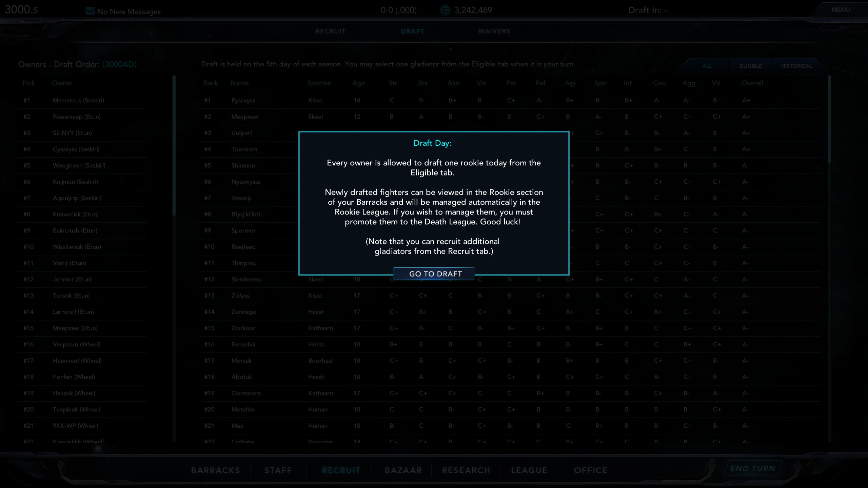Open the mail envelope messages icon
The image size is (868, 488).
[90, 11]
